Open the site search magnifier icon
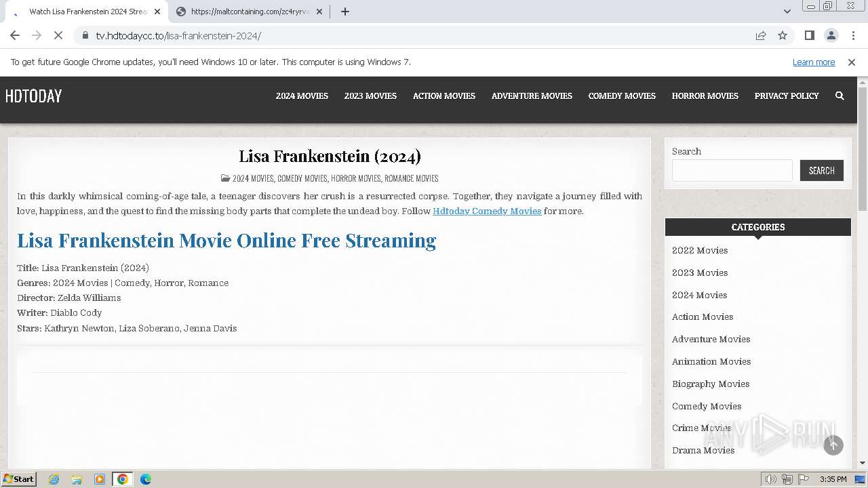This screenshot has height=488, width=868. tap(840, 96)
